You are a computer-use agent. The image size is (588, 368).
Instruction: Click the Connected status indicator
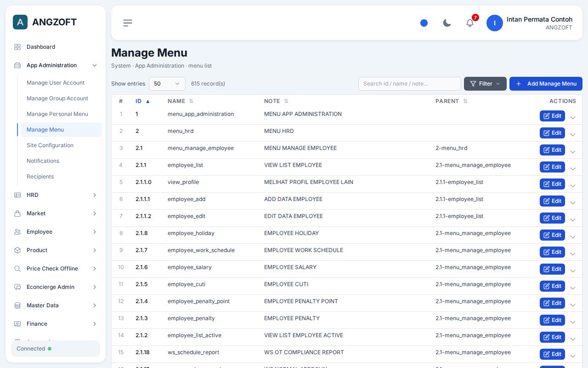point(56,349)
